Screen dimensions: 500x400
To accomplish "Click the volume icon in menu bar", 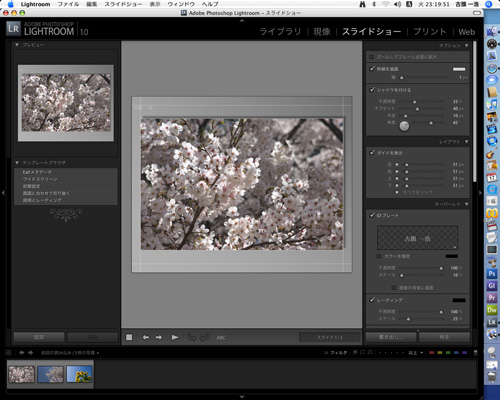I will (397, 4).
